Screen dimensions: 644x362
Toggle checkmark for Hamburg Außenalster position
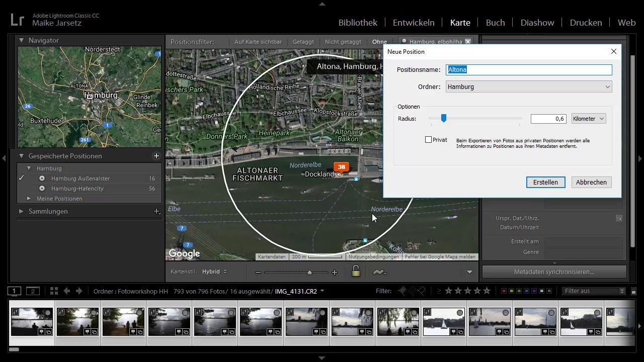[x=22, y=178]
